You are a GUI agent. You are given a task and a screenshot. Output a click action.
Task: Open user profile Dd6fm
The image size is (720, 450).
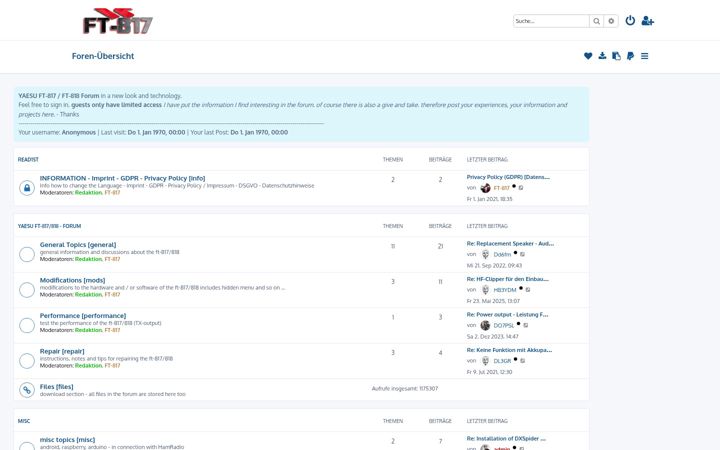502,254
